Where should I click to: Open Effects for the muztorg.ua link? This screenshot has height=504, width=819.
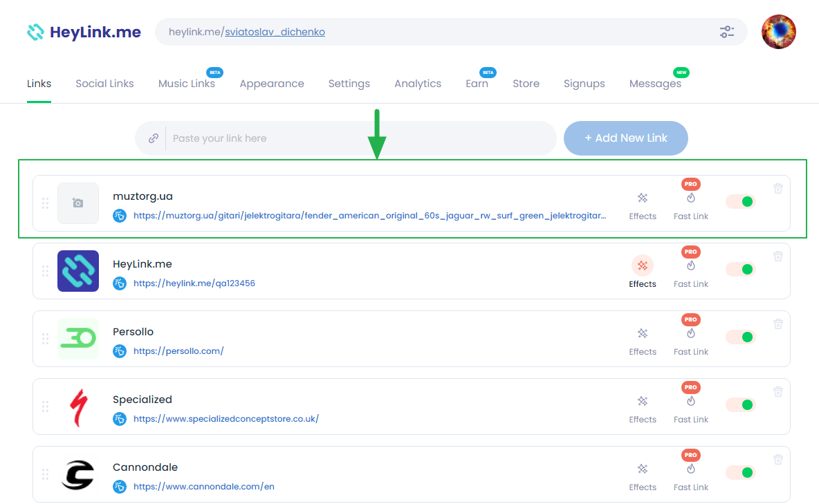(x=643, y=206)
